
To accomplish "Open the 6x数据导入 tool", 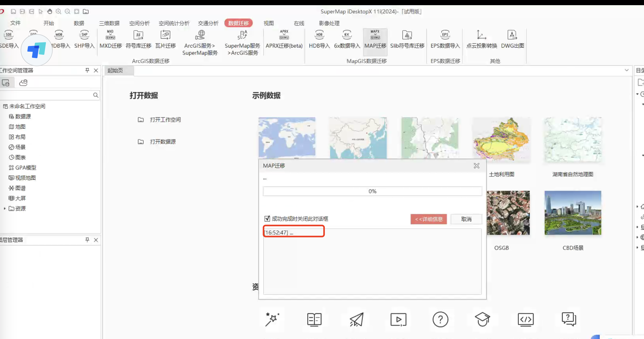I will [x=347, y=39].
